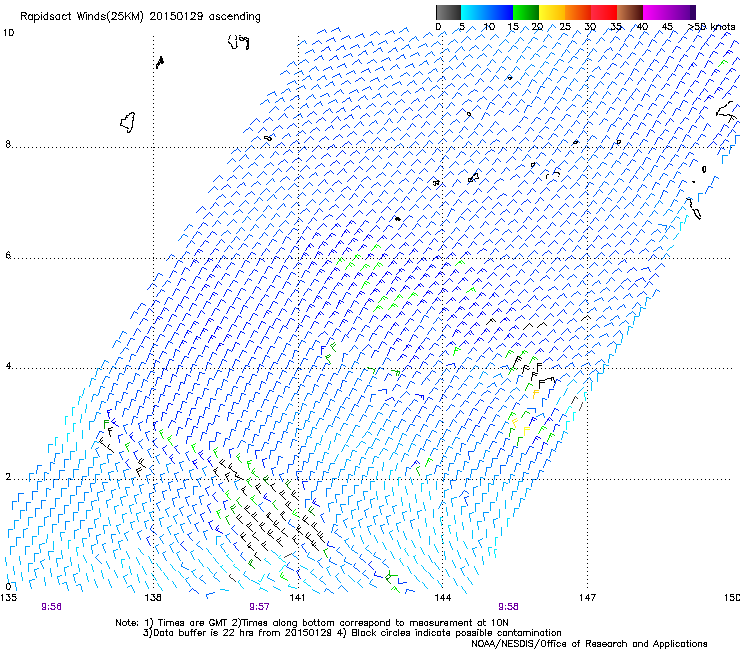
Task: Click the island outline near 10N at top
Action: (238, 42)
